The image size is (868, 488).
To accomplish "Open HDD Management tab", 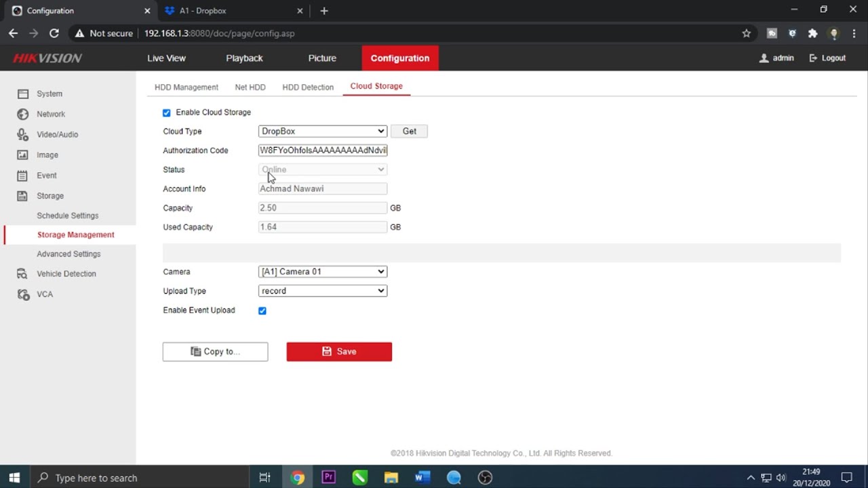I will [186, 87].
